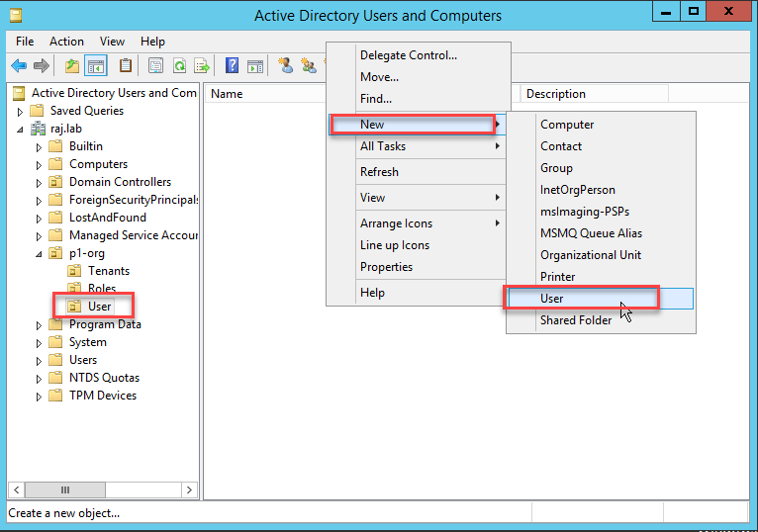Expand the NTDS Quotas container

coord(39,379)
